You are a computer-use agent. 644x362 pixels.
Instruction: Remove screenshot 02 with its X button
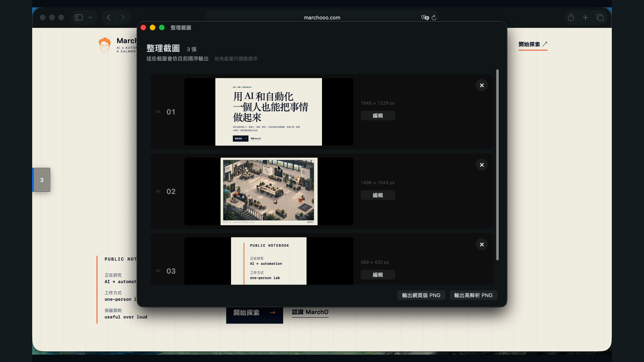[482, 165]
